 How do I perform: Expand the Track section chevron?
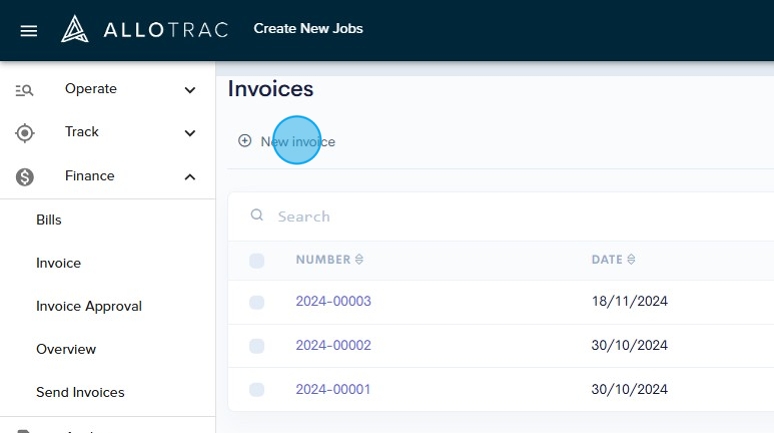click(x=190, y=133)
